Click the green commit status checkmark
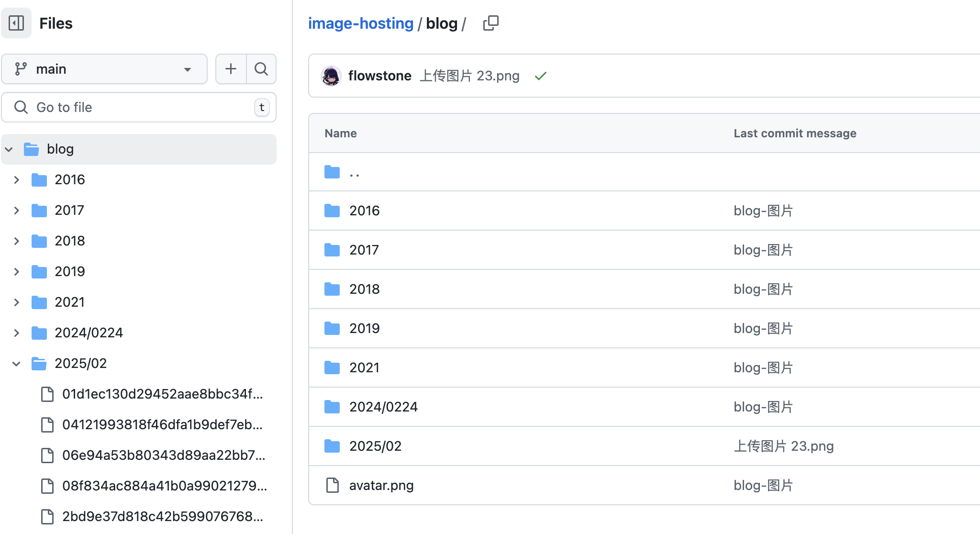The image size is (980, 534). (x=541, y=76)
